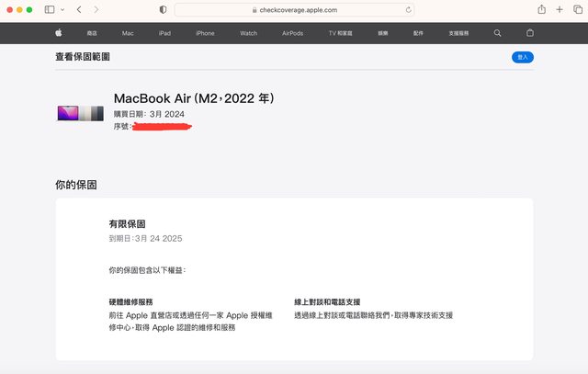Click the 你的保固包含以下權益 text
The image size is (588, 374).
click(147, 270)
